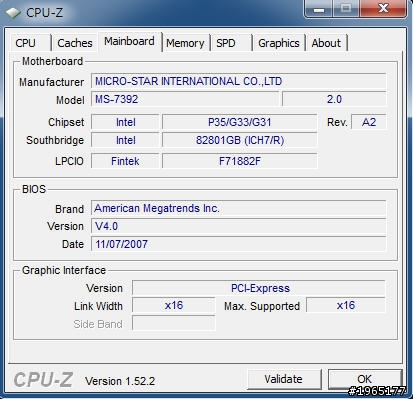
Task: Click the Southbridge value 82801GB (ICH7/R)
Action: click(x=239, y=140)
